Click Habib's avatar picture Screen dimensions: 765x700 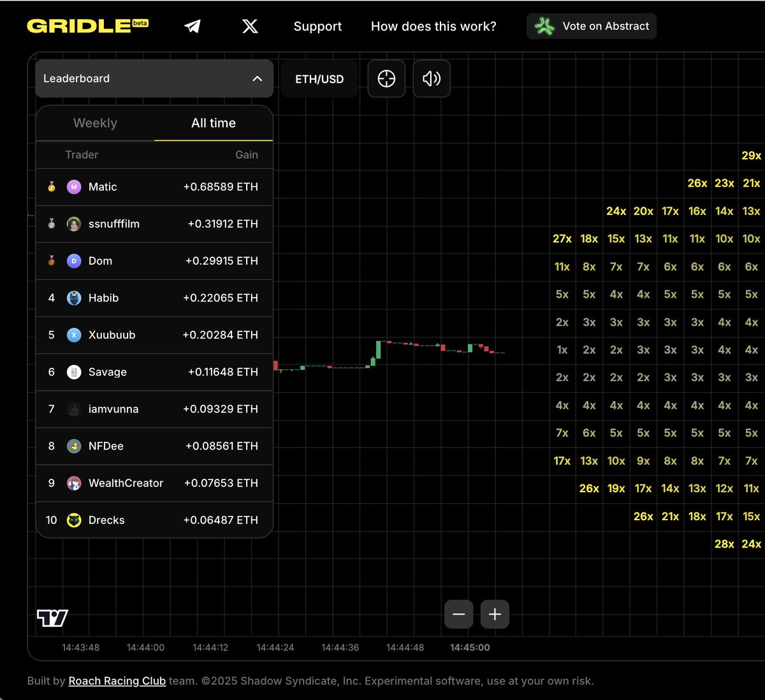point(74,298)
